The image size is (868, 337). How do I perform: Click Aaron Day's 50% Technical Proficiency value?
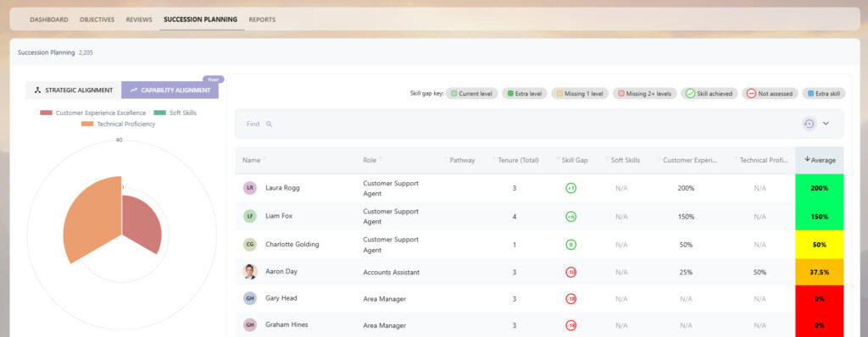759,273
